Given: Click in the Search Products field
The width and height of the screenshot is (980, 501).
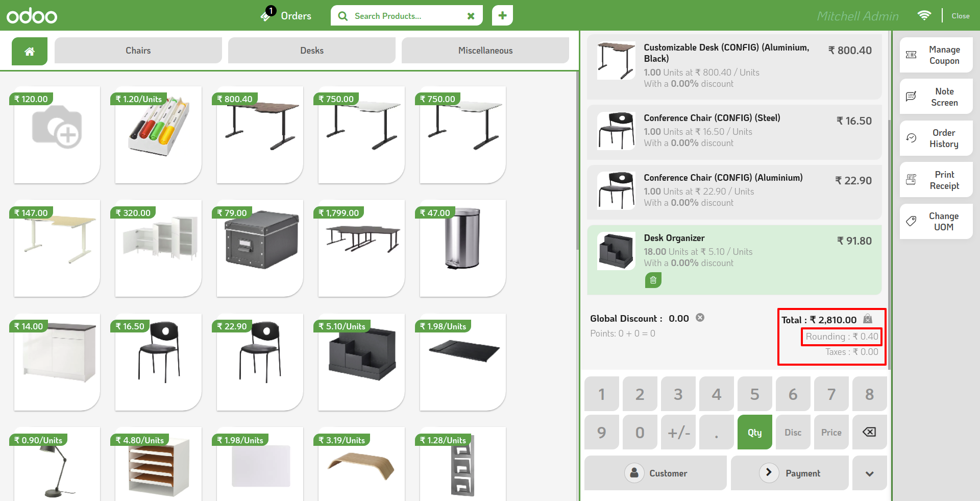Looking at the screenshot, I should (x=406, y=16).
